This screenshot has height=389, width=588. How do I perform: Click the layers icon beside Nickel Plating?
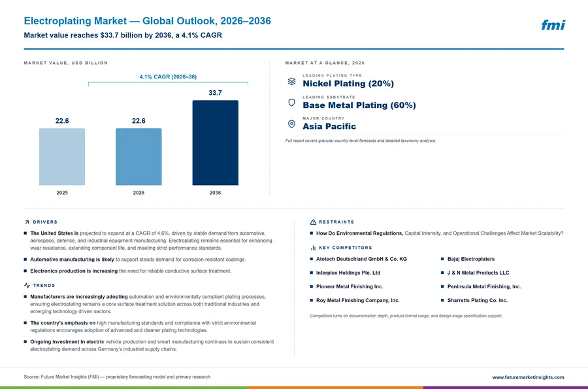291,82
